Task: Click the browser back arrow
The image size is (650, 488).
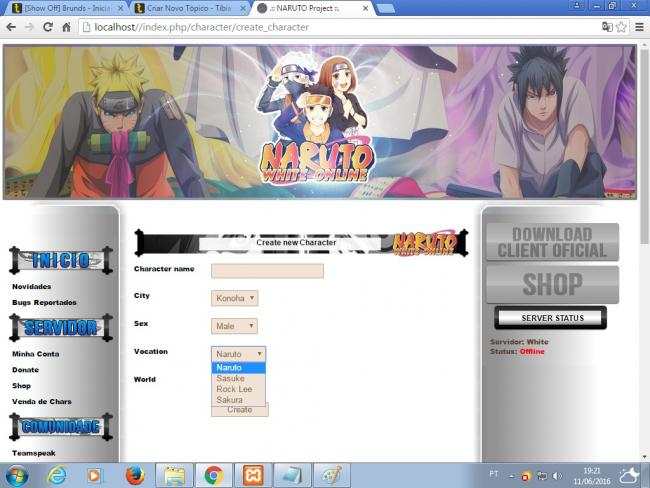Action: (x=11, y=27)
